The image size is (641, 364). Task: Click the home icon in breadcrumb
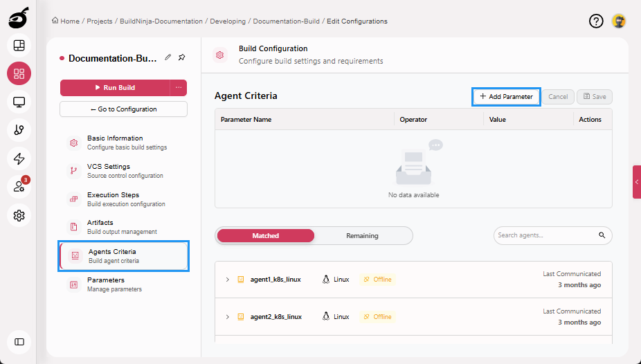[x=55, y=21]
